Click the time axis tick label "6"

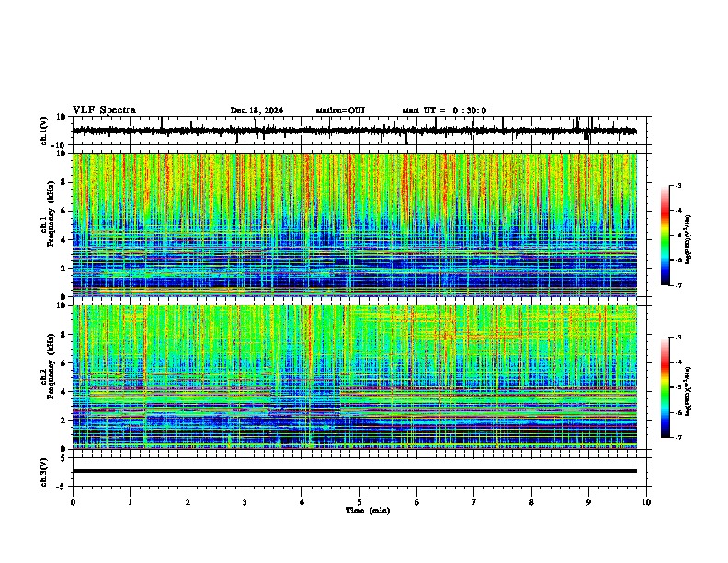(417, 502)
